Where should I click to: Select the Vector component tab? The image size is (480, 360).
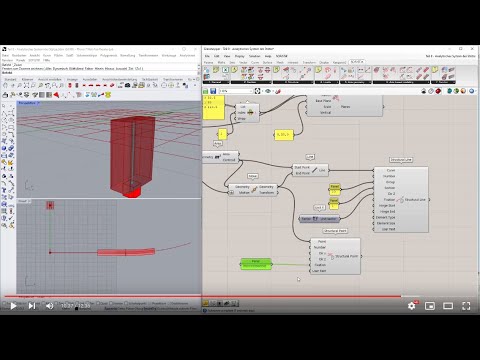click(x=243, y=62)
